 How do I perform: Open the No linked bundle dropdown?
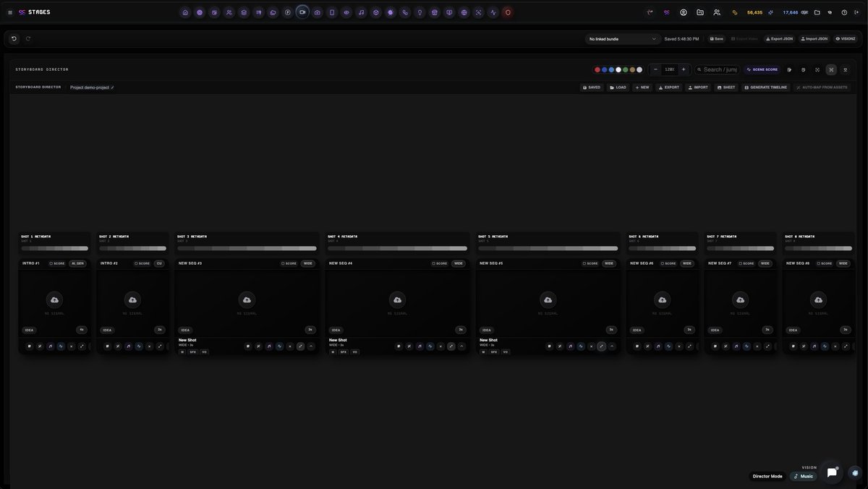point(623,38)
